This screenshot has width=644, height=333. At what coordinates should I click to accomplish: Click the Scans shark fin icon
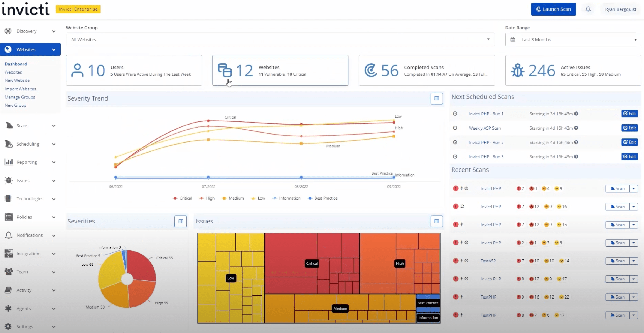[9, 126]
